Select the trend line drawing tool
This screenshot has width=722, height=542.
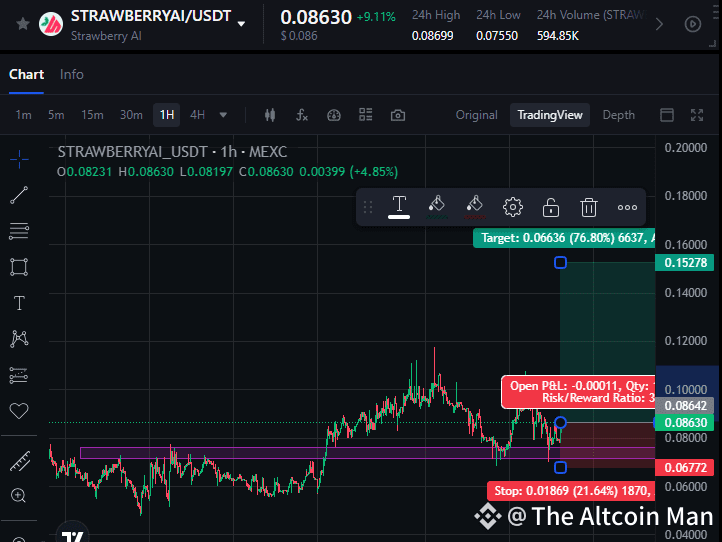[x=19, y=195]
